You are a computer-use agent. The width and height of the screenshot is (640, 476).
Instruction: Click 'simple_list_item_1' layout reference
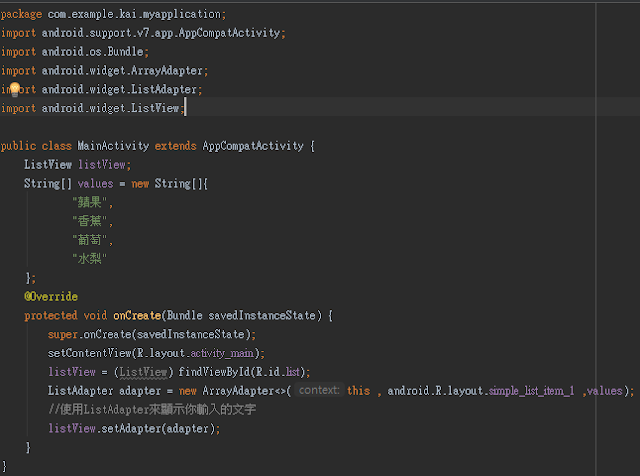(531, 391)
